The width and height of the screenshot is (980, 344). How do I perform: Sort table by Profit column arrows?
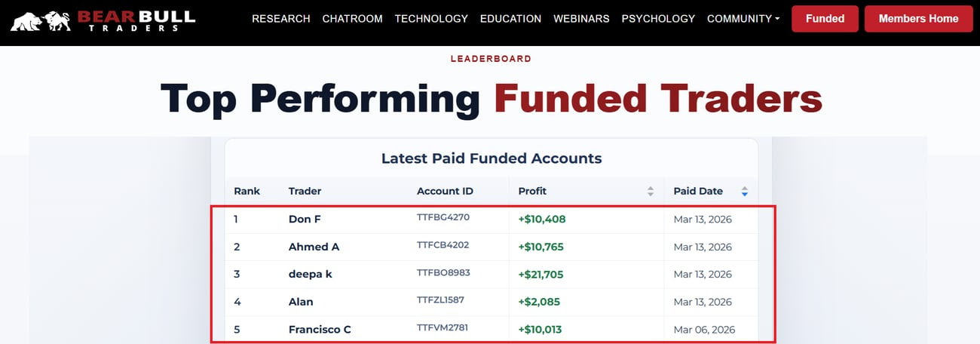(x=651, y=192)
